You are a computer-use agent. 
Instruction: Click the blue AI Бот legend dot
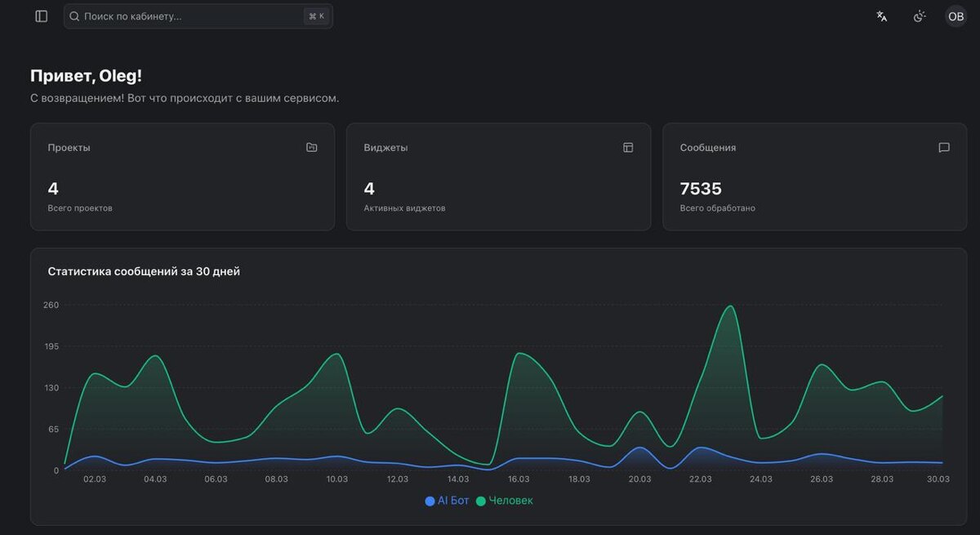point(430,502)
